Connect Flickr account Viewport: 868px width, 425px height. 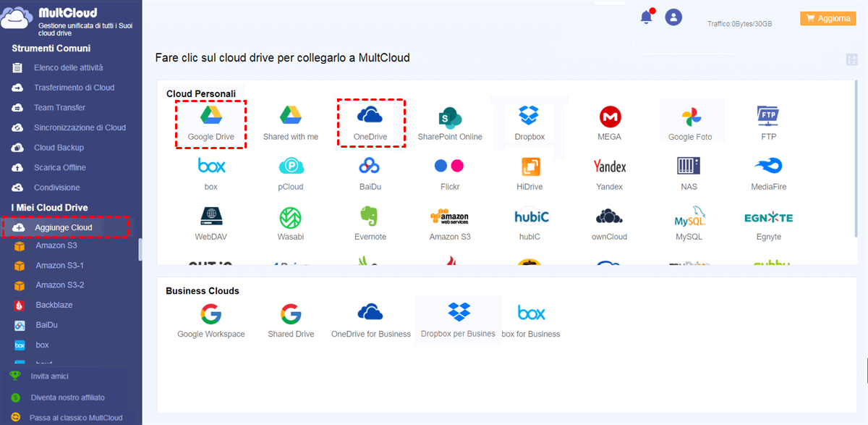coord(450,174)
